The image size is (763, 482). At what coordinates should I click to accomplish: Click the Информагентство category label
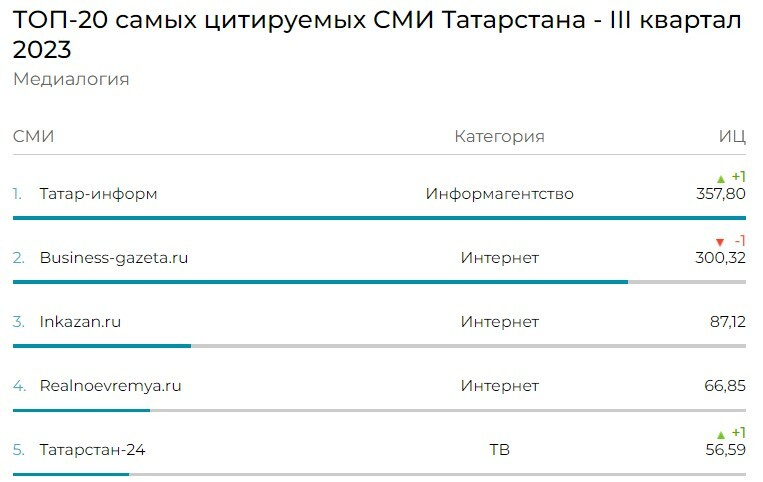coord(499,194)
